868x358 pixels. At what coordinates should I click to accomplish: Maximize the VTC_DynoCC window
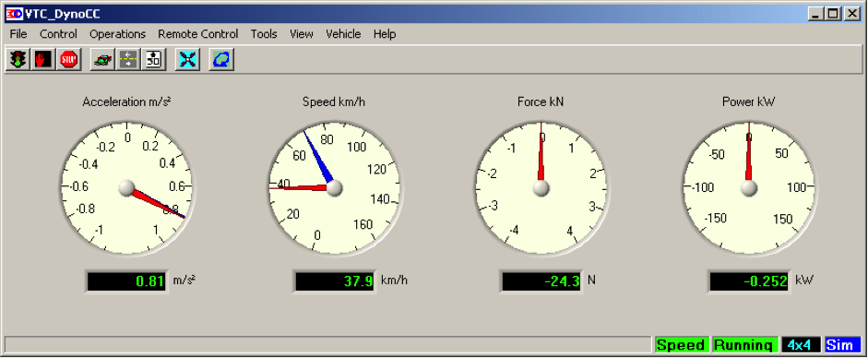click(832, 15)
